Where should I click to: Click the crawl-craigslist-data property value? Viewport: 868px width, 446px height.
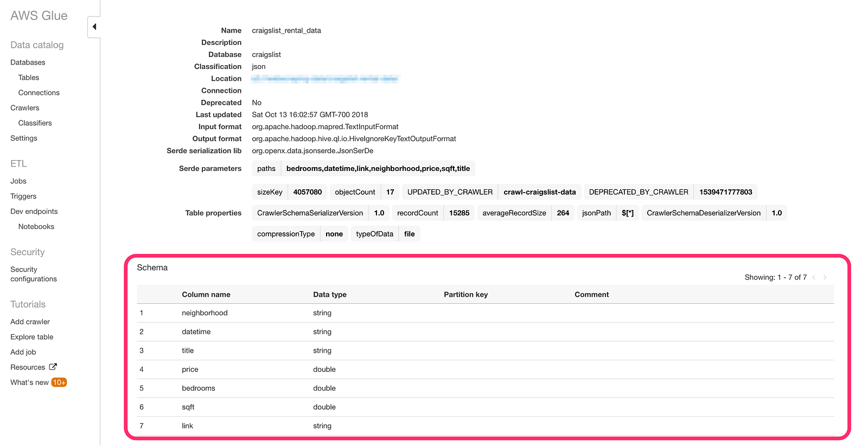point(540,192)
